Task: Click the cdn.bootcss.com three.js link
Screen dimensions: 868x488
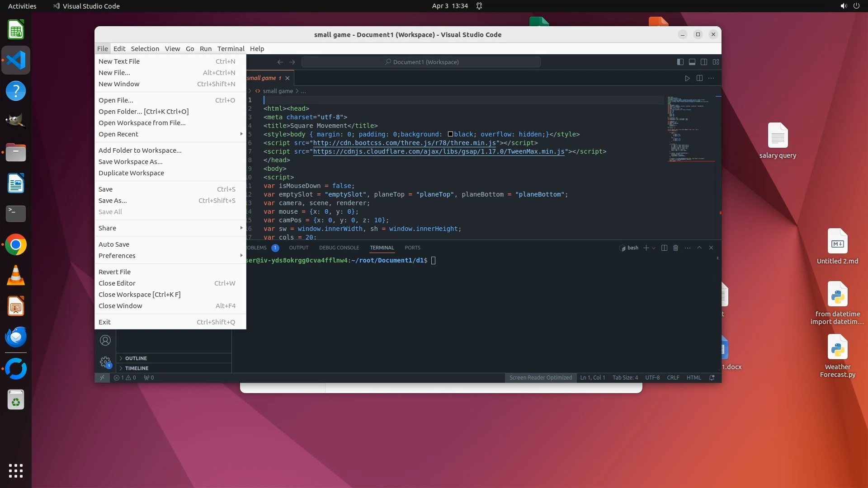Action: click(404, 143)
